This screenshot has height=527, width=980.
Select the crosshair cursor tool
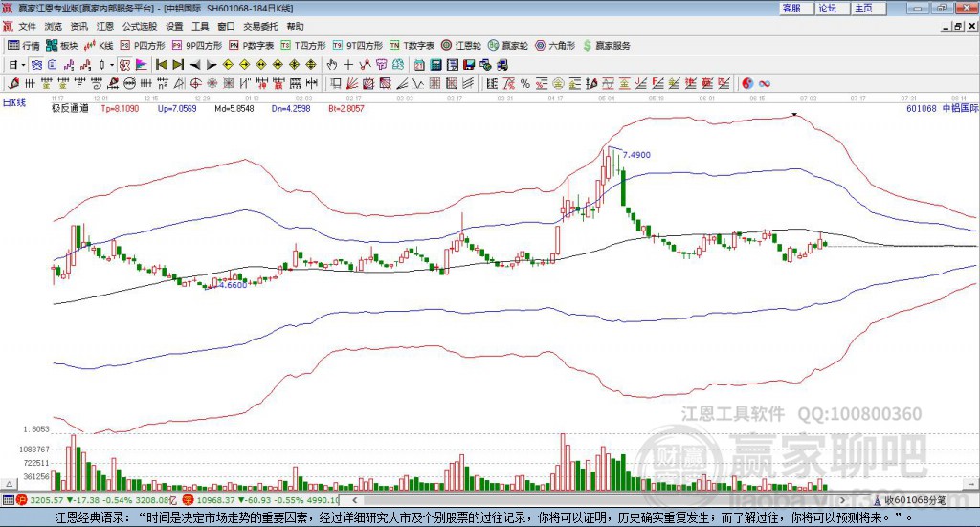click(x=348, y=65)
